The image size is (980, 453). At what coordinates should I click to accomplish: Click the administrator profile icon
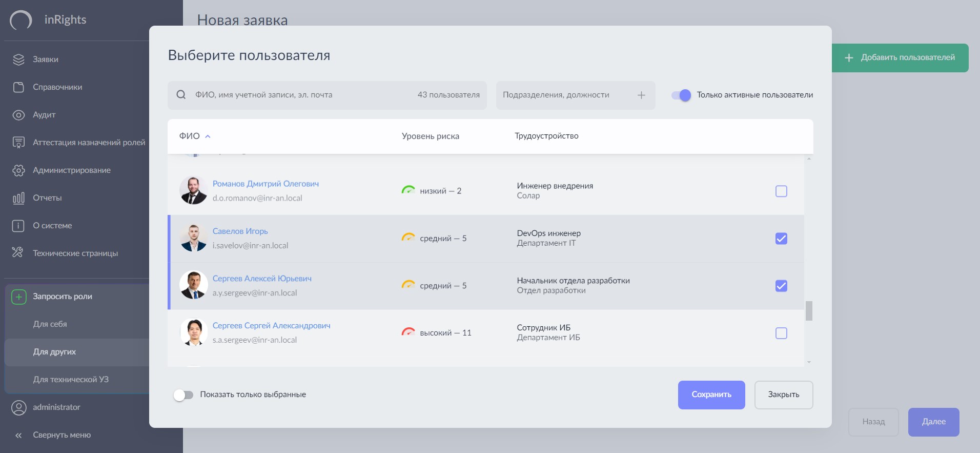click(18, 407)
